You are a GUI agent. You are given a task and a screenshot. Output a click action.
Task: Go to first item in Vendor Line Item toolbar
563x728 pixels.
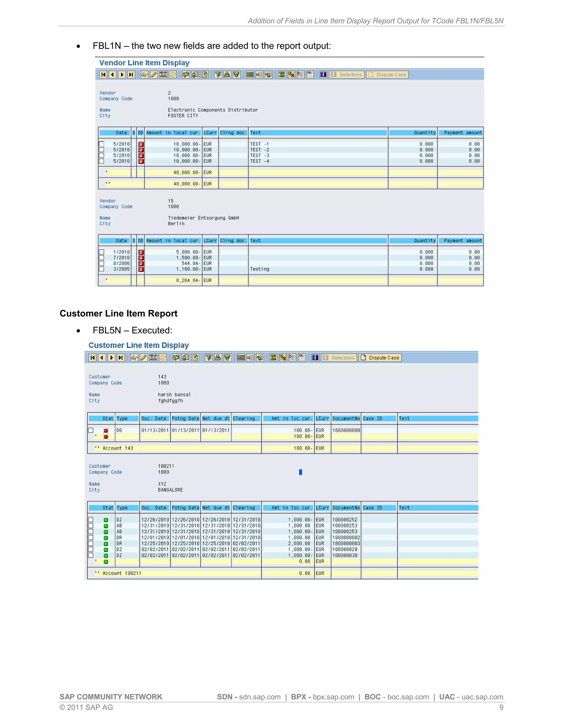[103, 75]
